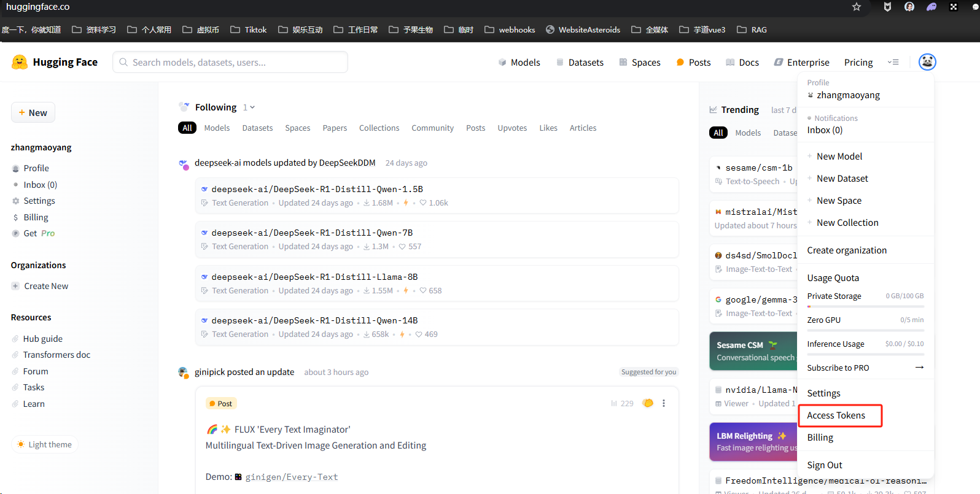This screenshot has width=980, height=494.
Task: Open the Learn resource link
Action: pos(28,404)
